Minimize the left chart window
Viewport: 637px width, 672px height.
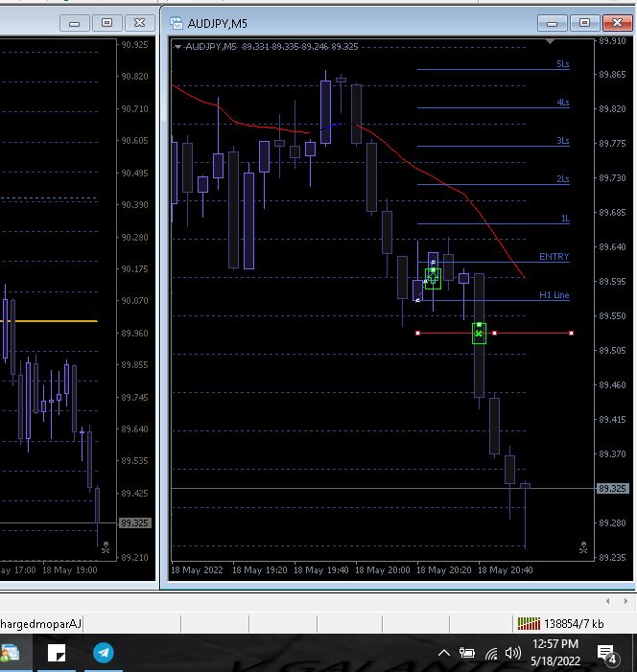click(75, 23)
